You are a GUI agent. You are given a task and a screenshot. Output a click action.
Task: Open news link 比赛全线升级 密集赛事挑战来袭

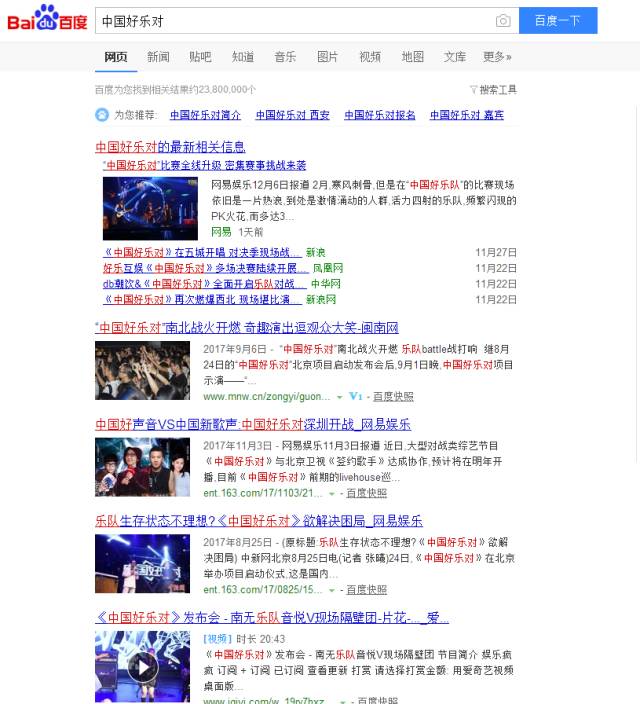(204, 165)
